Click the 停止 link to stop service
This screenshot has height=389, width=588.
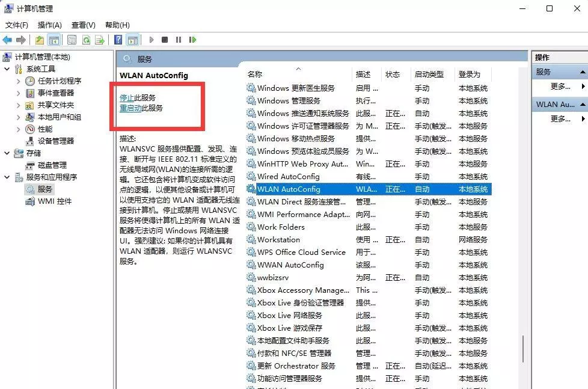click(127, 97)
